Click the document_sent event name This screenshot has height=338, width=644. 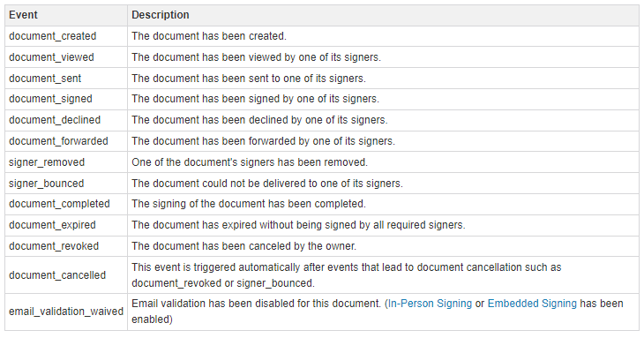click(x=45, y=79)
